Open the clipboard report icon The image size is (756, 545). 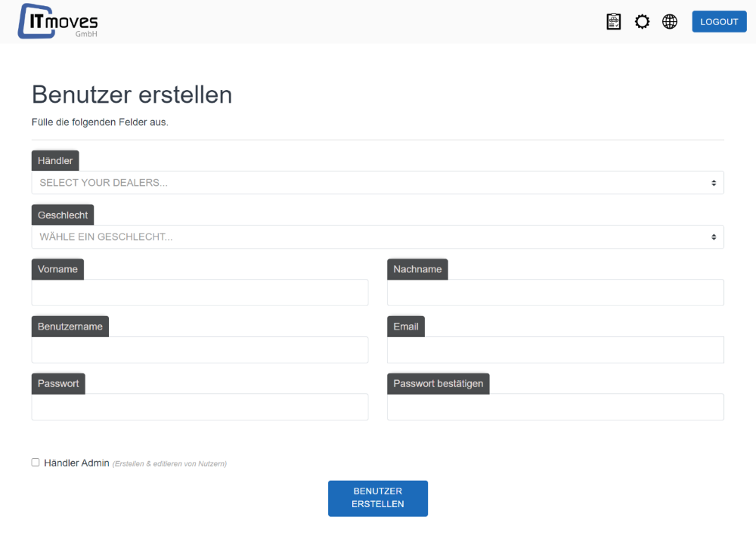click(614, 22)
